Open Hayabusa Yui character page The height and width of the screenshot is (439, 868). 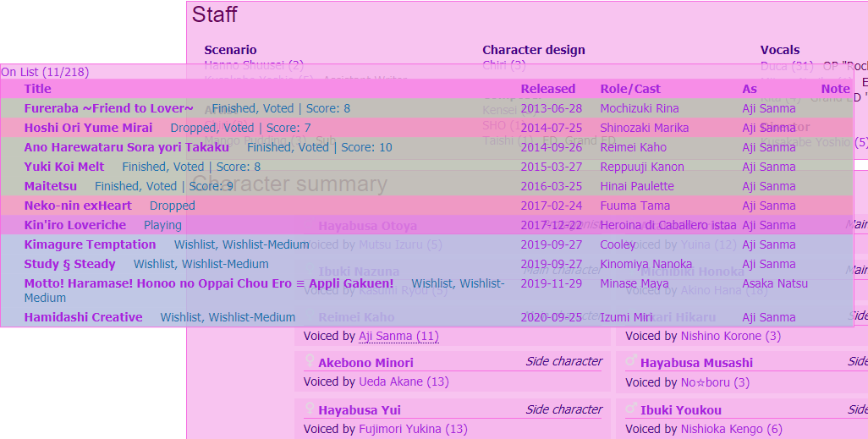360,410
